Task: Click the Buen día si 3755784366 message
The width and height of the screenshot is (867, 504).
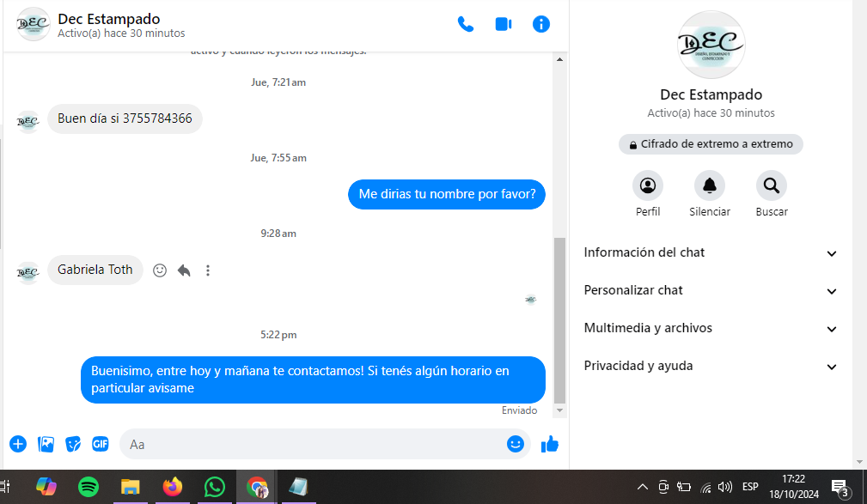Action: pos(125,118)
